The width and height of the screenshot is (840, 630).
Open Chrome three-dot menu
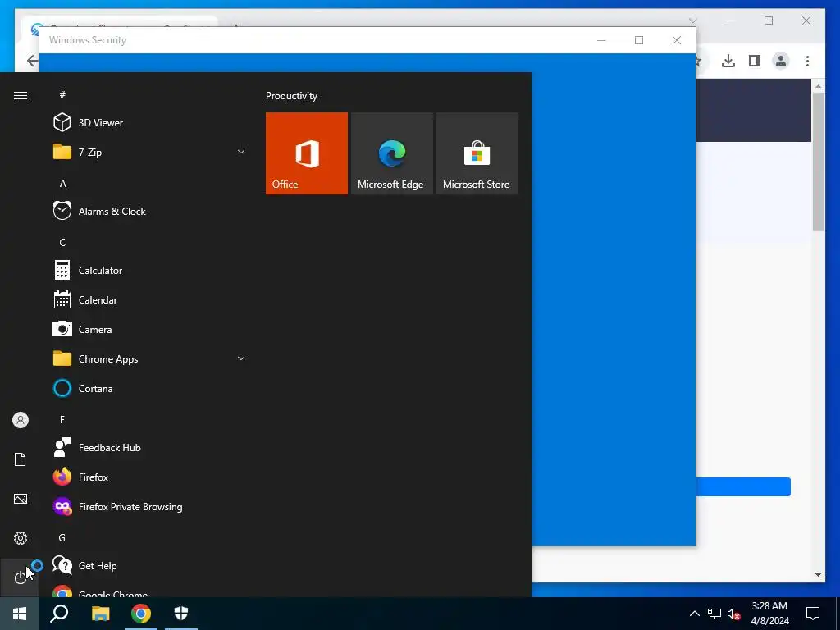coord(807,61)
